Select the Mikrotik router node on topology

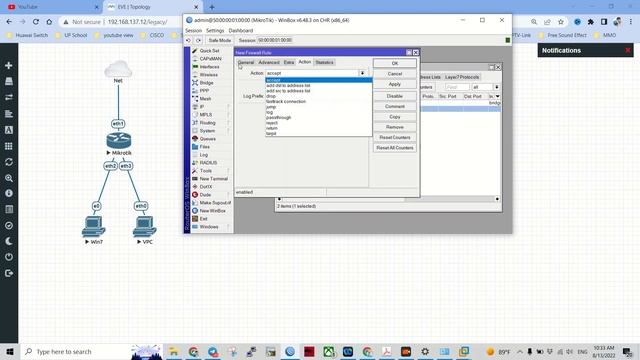click(119, 140)
